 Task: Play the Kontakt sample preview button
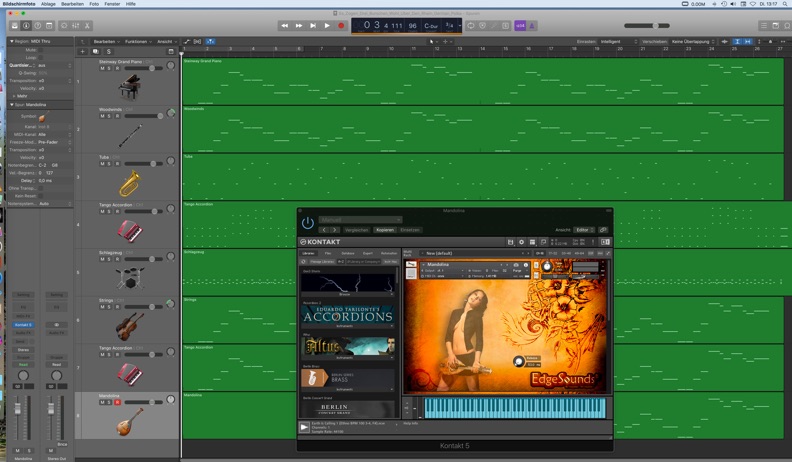click(304, 427)
